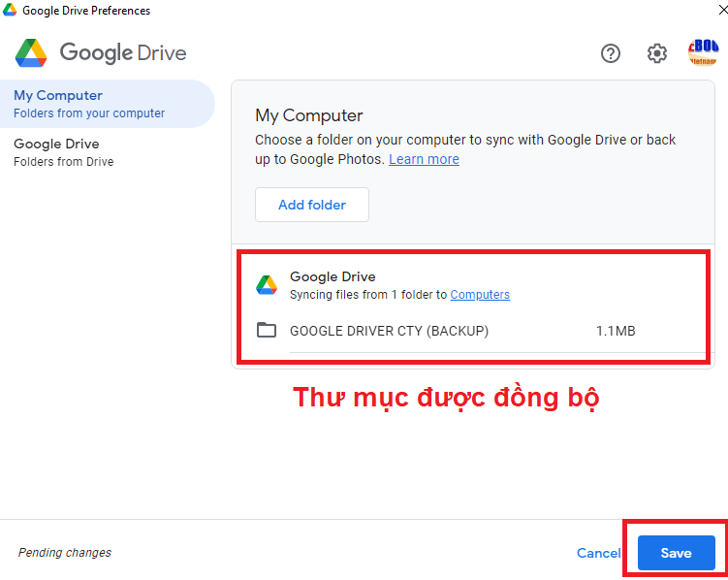This screenshot has width=728, height=580.
Task: Click Google Drive icon in title bar
Action: tap(10, 10)
